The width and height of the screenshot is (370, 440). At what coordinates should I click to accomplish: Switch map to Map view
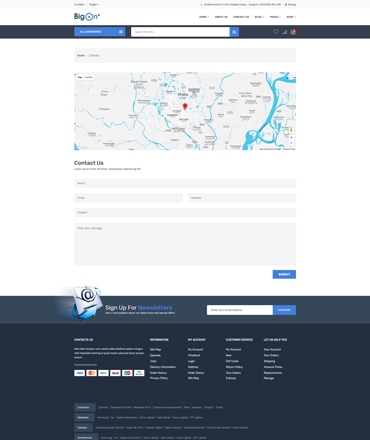pos(80,77)
